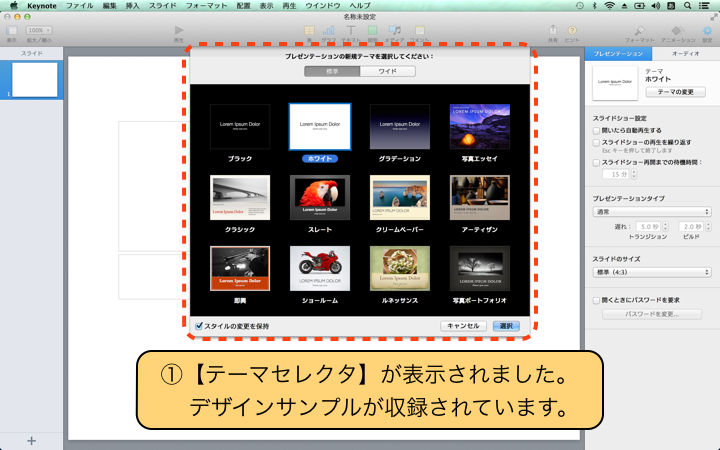Open the 再生 menu
Screen dimensions: 720x450
(289, 6)
